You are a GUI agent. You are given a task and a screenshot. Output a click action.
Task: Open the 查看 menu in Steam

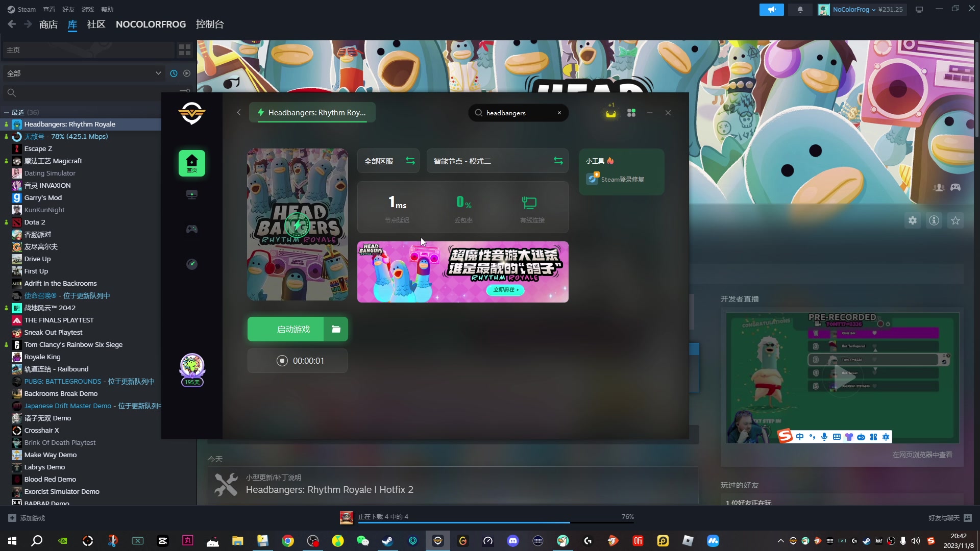[49, 9]
